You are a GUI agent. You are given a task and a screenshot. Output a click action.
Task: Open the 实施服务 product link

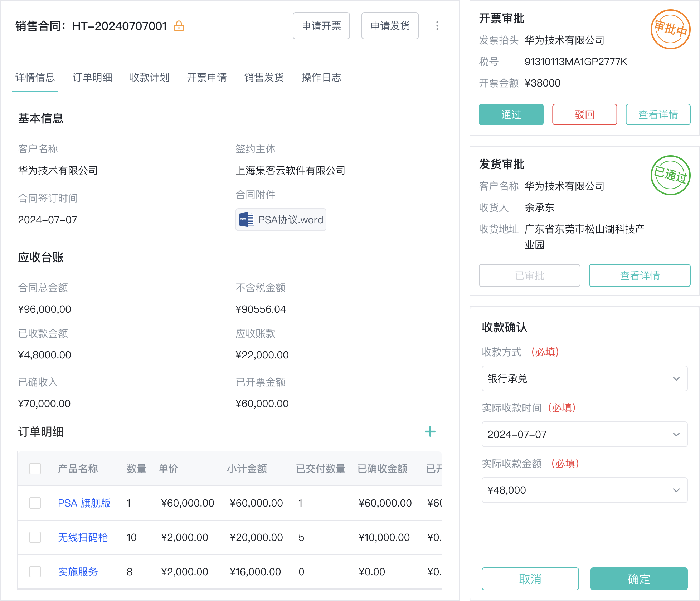point(78,572)
